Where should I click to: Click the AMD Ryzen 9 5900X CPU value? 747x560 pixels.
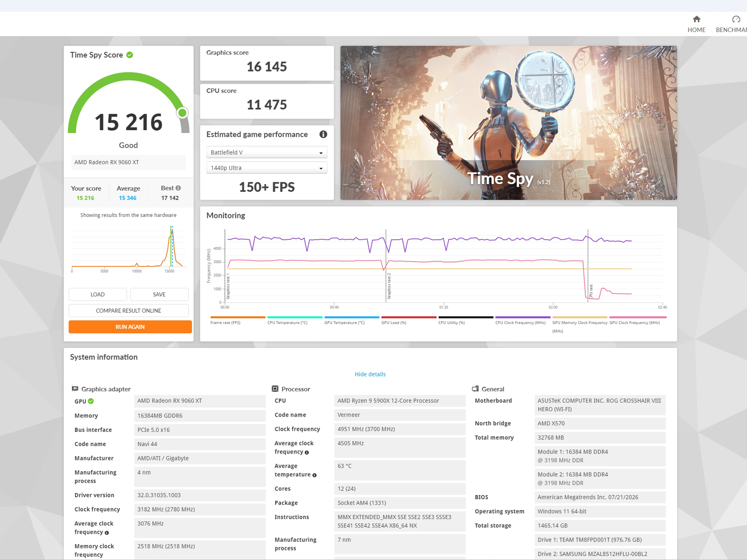[x=400, y=401]
